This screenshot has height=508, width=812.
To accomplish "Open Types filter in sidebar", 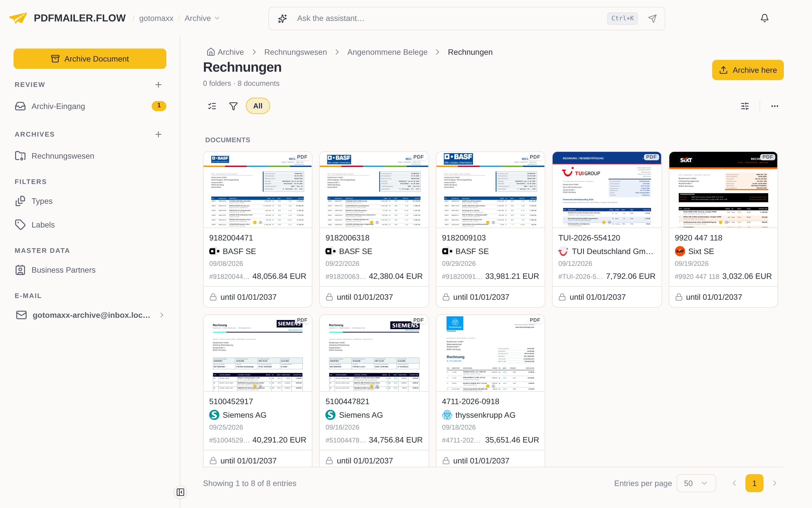I will pos(90,201).
